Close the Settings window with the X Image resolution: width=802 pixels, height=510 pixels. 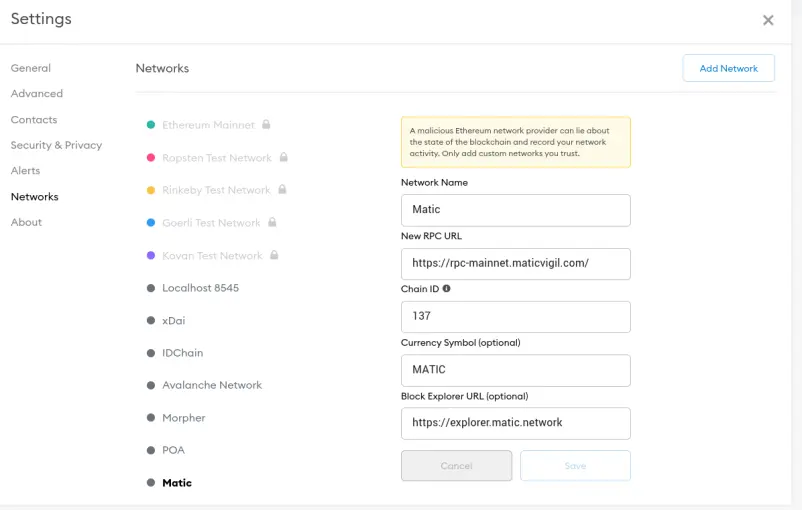pos(768,20)
